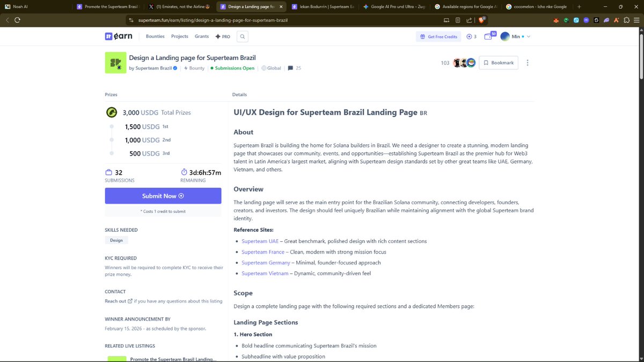Open the Superteam UAE reference link

coord(260,241)
